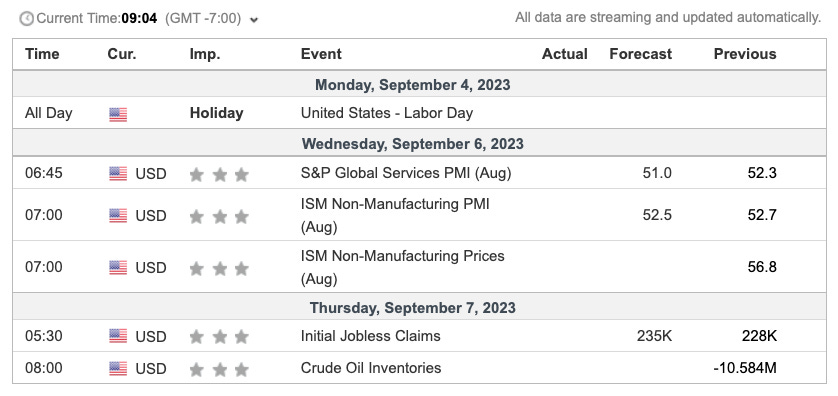
Task: Click the Forecast column header
Action: pos(640,54)
